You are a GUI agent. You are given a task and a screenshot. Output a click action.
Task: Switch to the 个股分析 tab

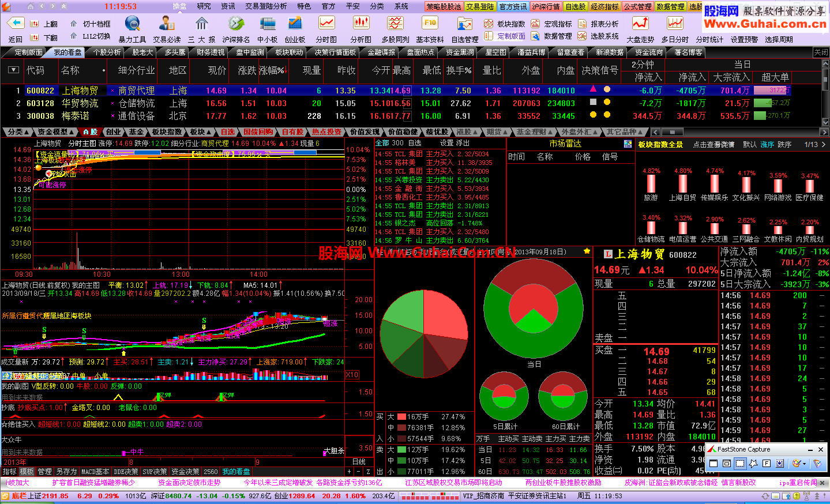pyautogui.click(x=107, y=52)
